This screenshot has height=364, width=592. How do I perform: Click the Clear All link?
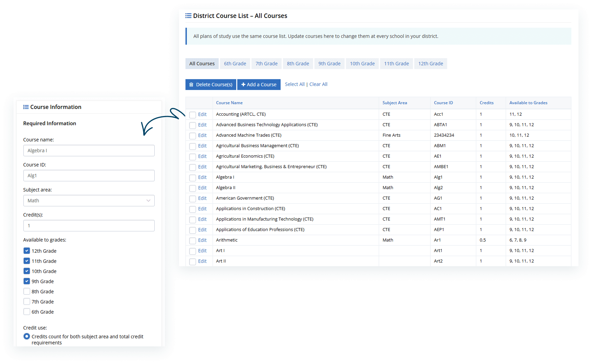tap(318, 84)
